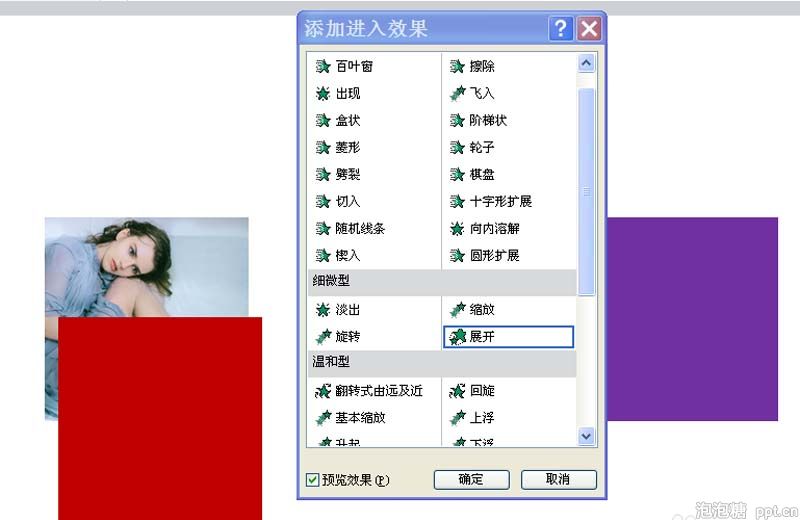800x520 pixels.
Task: Pick the 淡出 subtle effect icon
Action: coord(323,310)
